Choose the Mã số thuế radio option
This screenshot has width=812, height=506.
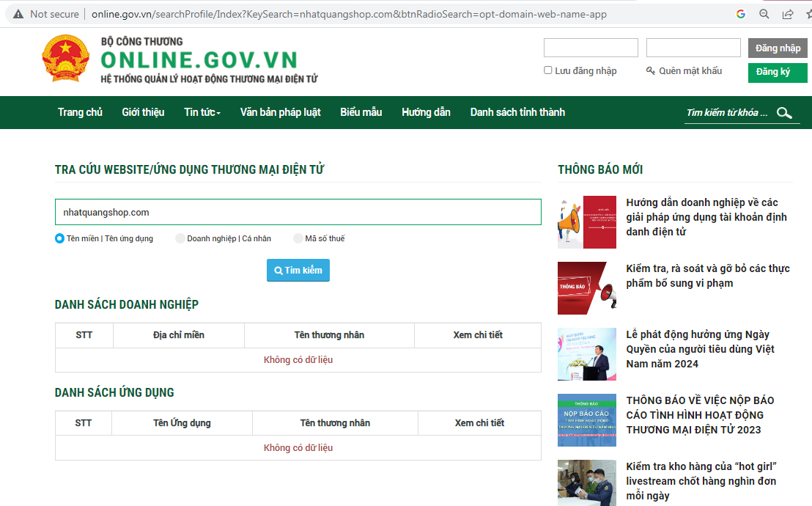click(298, 238)
